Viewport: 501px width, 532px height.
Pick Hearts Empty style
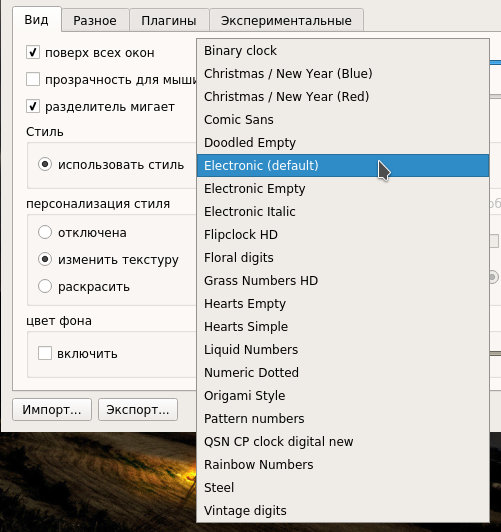(x=343, y=304)
